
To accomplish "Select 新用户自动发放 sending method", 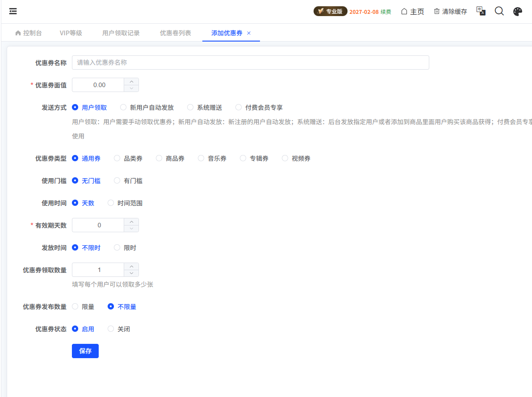I will pos(123,107).
